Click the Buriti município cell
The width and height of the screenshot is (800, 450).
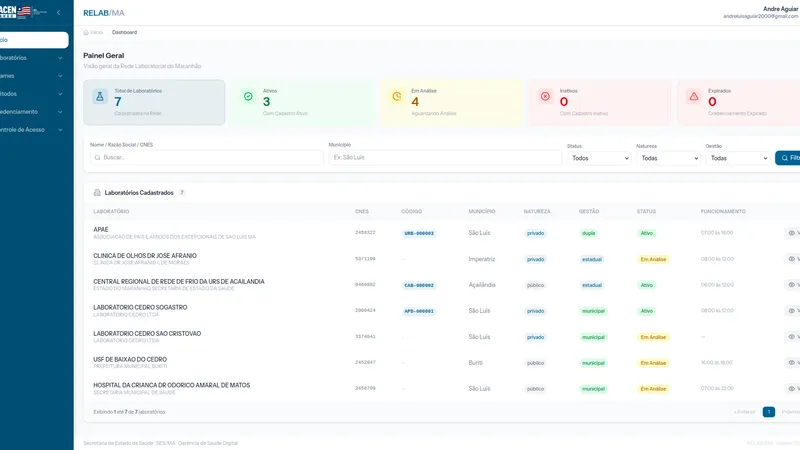click(476, 363)
